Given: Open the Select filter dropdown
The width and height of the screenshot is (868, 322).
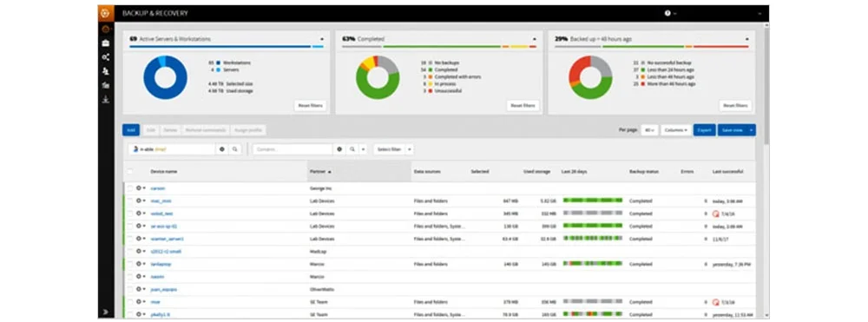Looking at the screenshot, I should (x=393, y=149).
